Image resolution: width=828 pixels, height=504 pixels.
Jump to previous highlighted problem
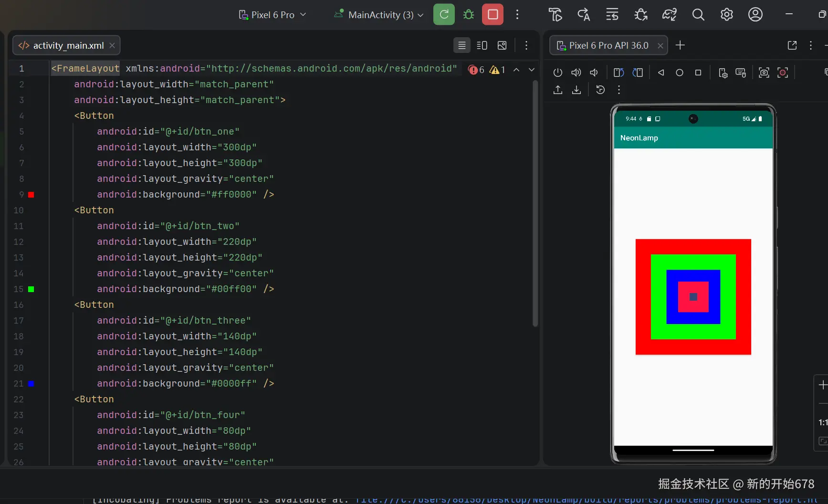[516, 70]
